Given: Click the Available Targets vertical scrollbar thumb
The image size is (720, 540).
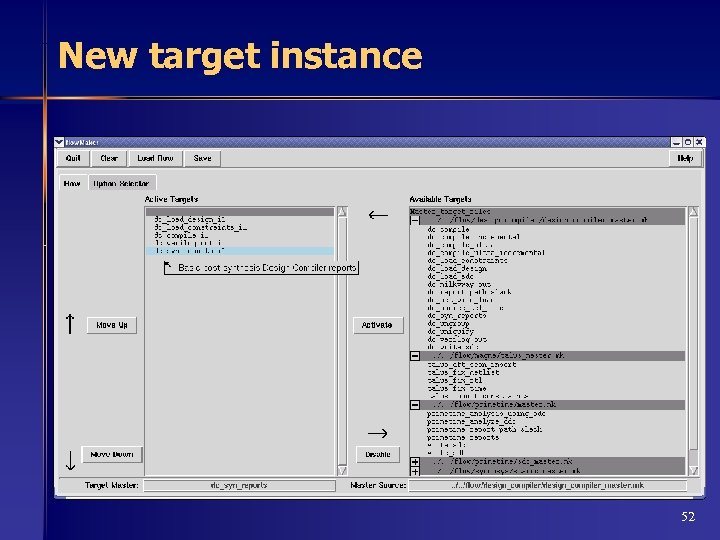Looking at the screenshot, I should tap(693, 333).
